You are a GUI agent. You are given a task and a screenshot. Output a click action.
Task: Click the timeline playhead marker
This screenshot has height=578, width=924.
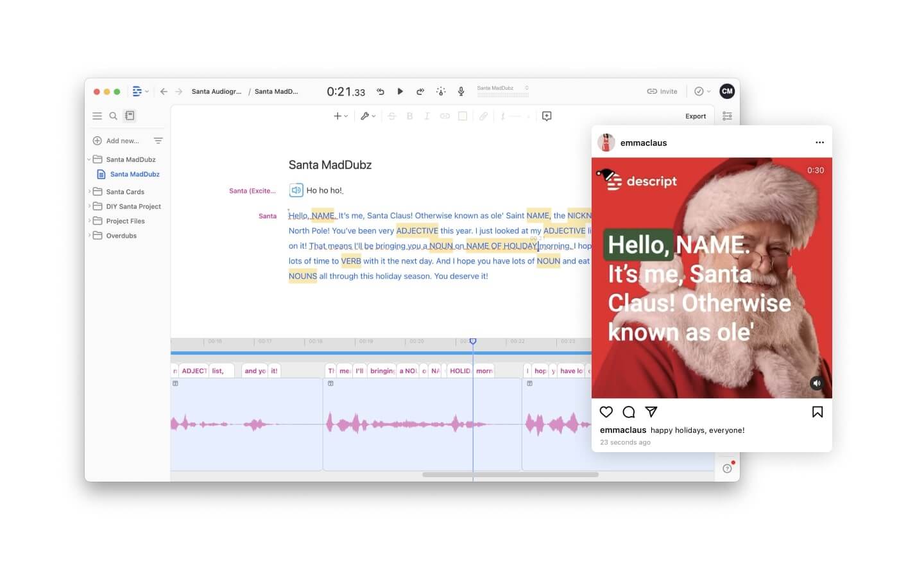tap(473, 341)
